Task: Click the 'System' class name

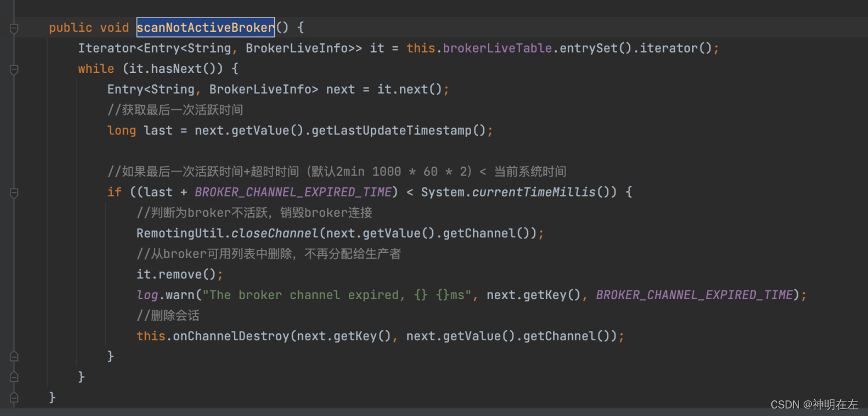Action: tap(443, 192)
